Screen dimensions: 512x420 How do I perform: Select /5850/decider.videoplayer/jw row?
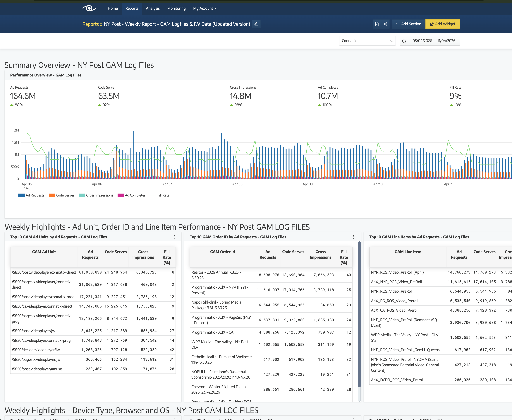(x=93, y=350)
